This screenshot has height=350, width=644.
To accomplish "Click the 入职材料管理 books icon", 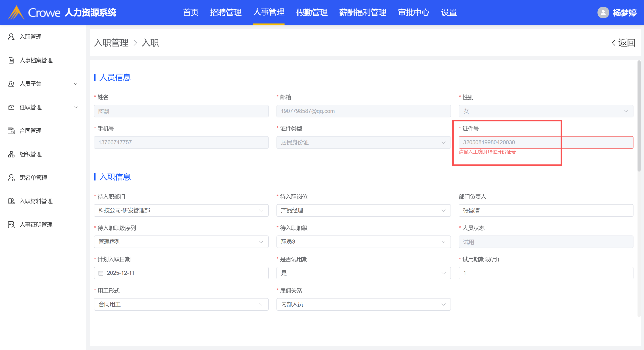I will pos(11,201).
